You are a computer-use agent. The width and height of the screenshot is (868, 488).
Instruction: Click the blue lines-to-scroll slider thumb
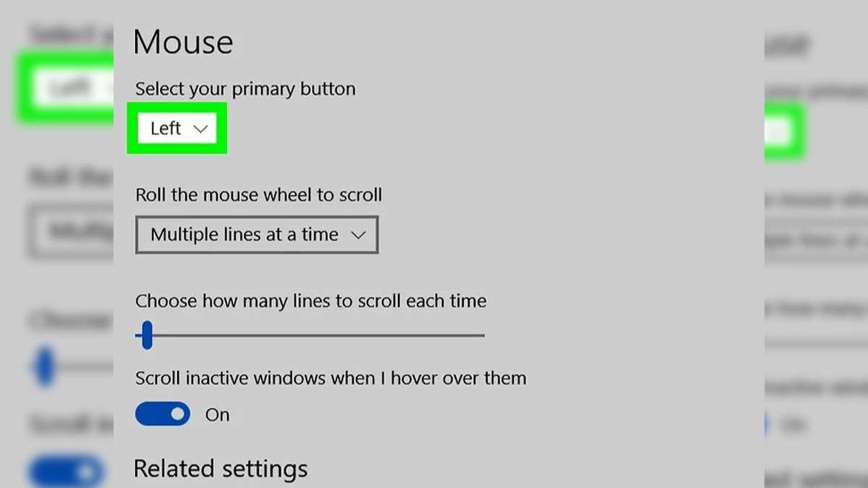(x=147, y=335)
